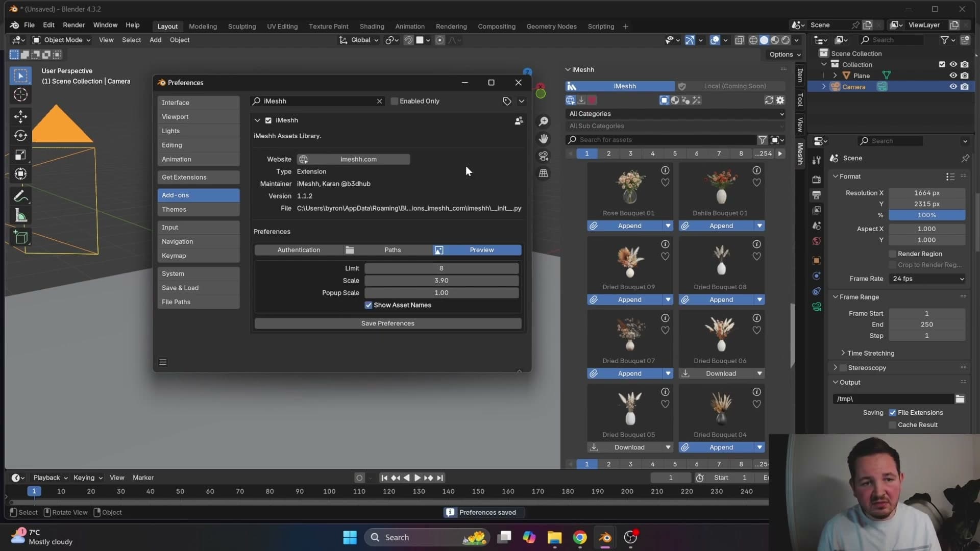This screenshot has width=980, height=551.
Task: Expand Time Stretching section
Action: tap(870, 353)
